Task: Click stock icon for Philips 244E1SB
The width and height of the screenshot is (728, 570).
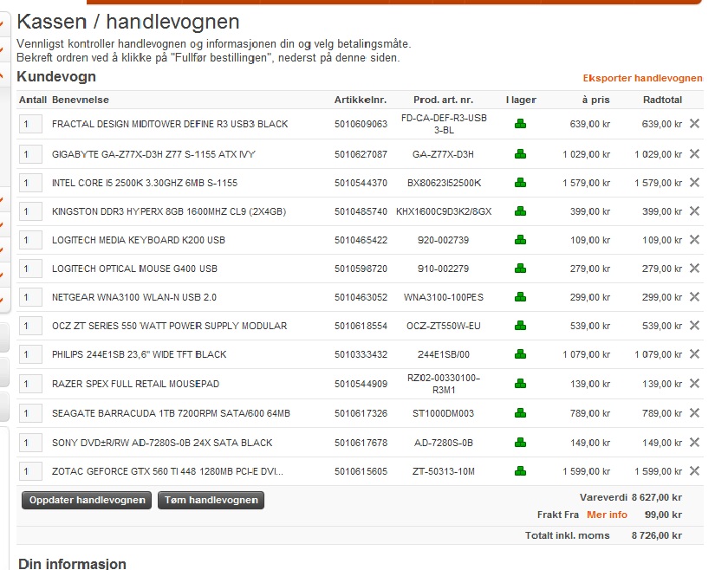Action: (x=521, y=354)
